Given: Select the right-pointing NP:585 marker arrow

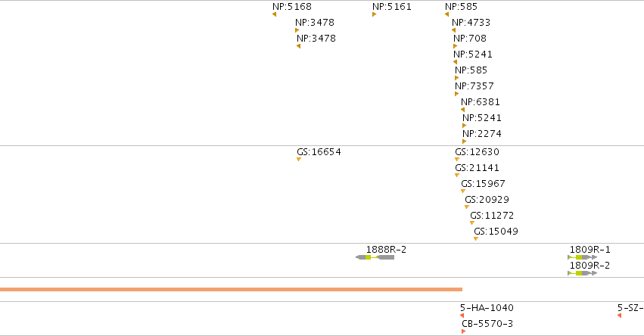Looking at the screenshot, I should click(457, 78).
